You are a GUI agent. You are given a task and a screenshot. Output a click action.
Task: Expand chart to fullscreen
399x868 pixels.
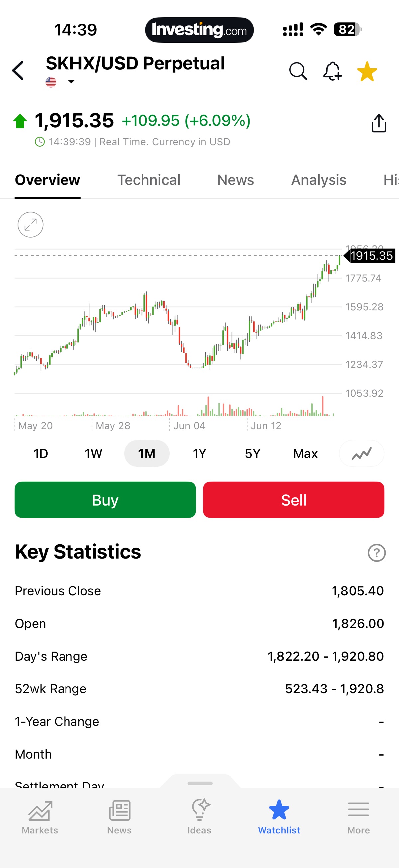(x=30, y=225)
